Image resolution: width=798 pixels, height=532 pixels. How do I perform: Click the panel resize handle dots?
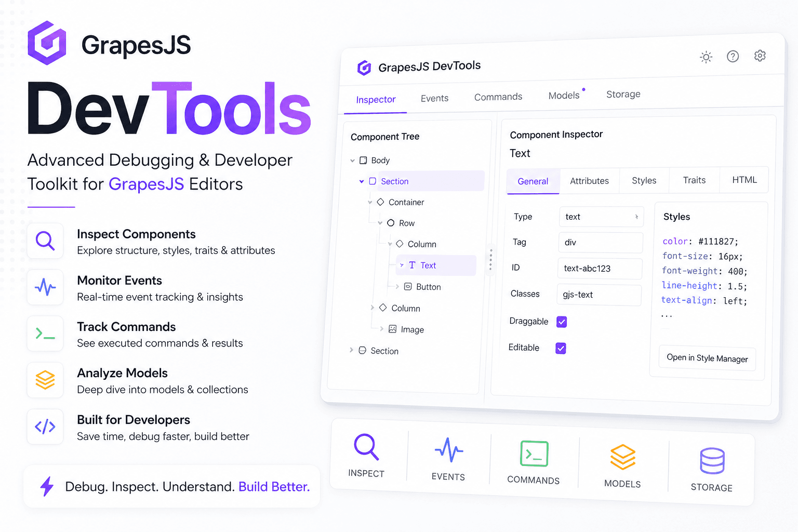(490, 259)
